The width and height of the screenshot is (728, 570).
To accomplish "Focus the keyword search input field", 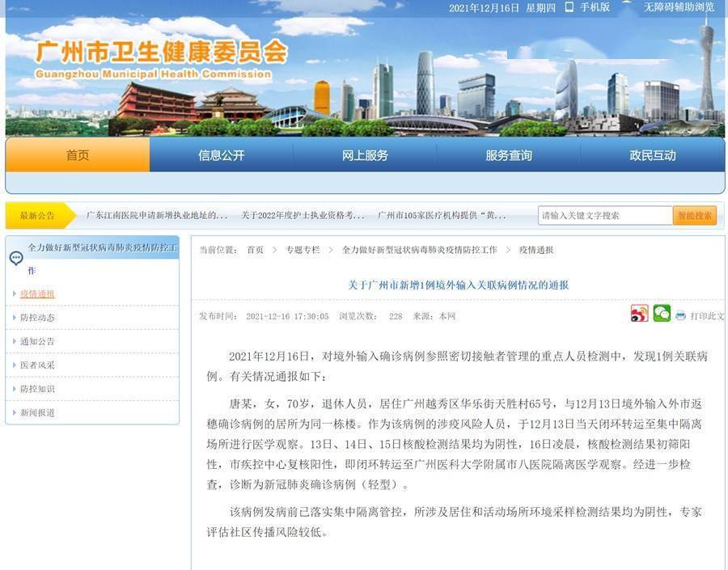I will click(605, 215).
